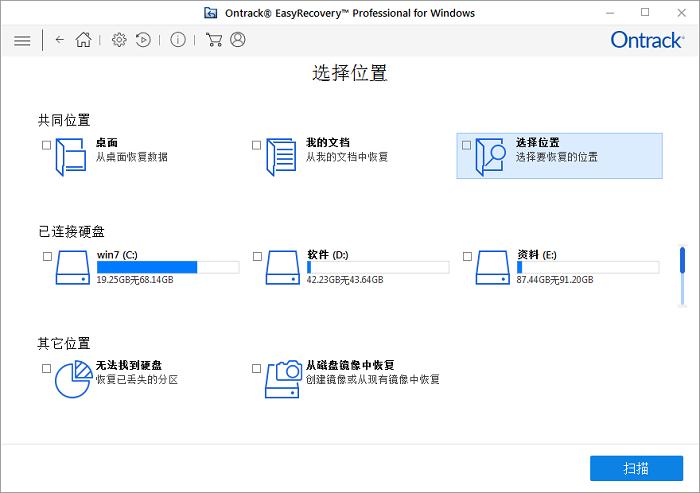Click the 无法找到硬盘 title text
Viewport: 700px width, 493px height.
129,365
